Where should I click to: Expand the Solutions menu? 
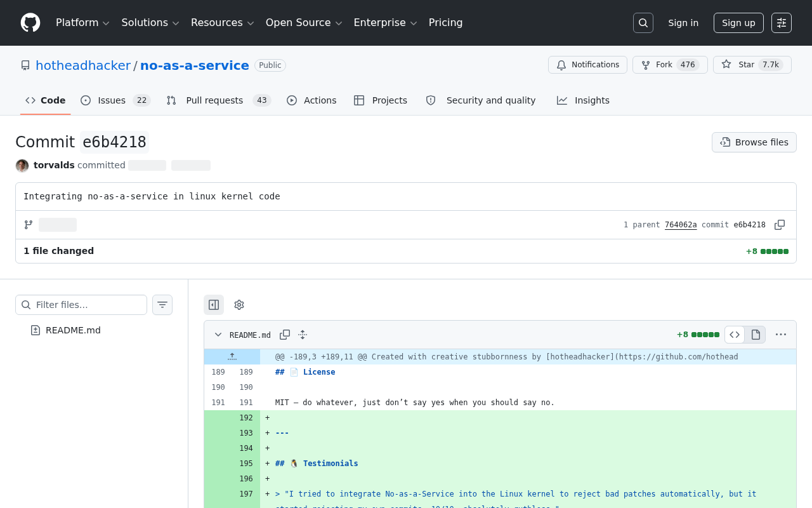pos(150,23)
